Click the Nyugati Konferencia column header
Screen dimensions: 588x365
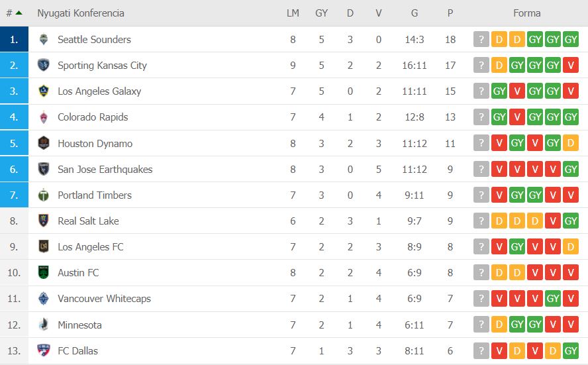tap(81, 13)
